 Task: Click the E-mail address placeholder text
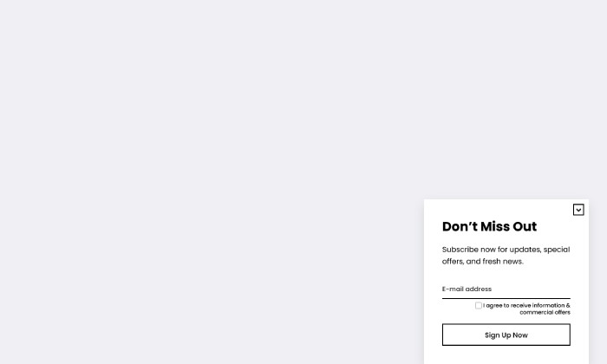click(x=467, y=289)
